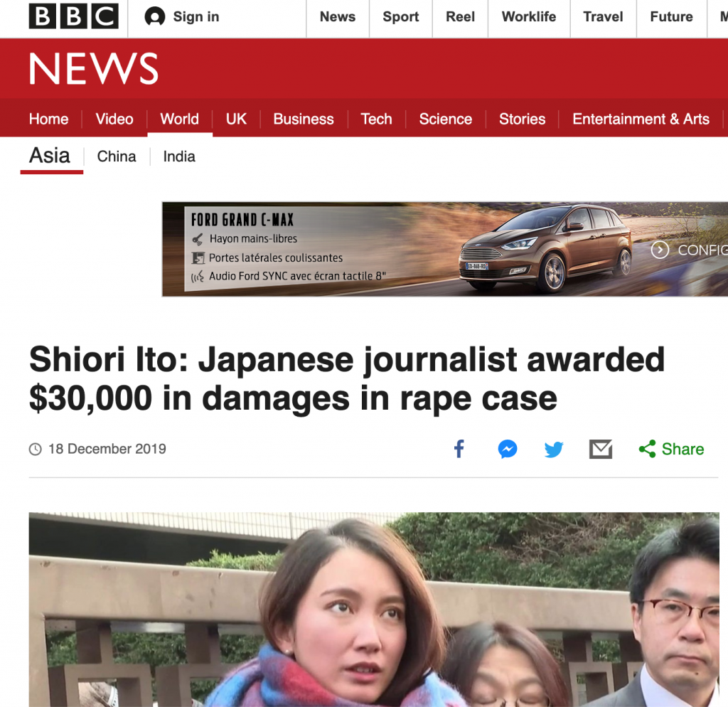Select the China sub-section link
Image resolution: width=728 pixels, height=707 pixels.
click(117, 156)
